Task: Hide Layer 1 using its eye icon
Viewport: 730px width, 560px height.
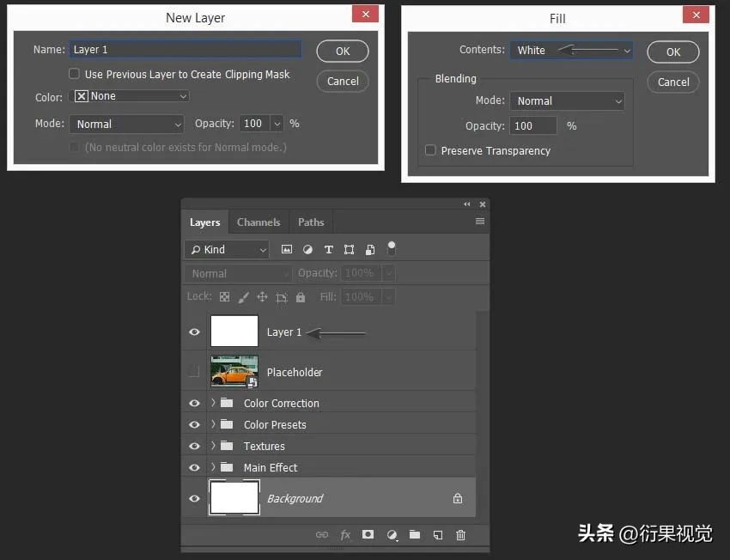Action: point(195,332)
